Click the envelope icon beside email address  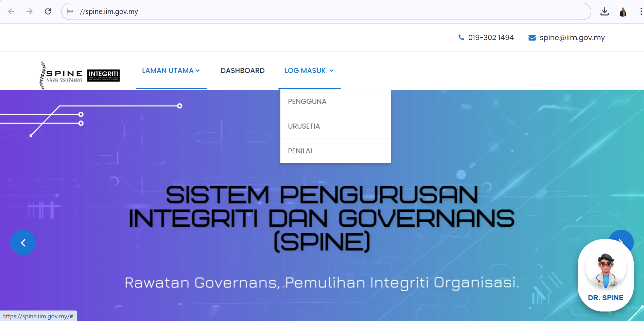532,38
